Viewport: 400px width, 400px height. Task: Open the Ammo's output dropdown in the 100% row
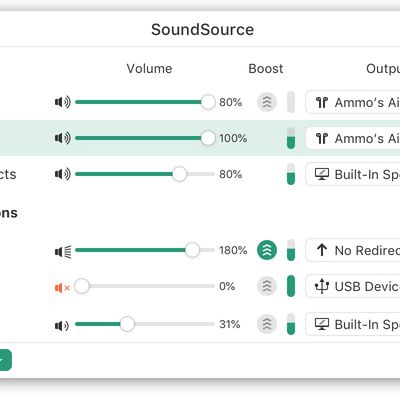pyautogui.click(x=353, y=138)
